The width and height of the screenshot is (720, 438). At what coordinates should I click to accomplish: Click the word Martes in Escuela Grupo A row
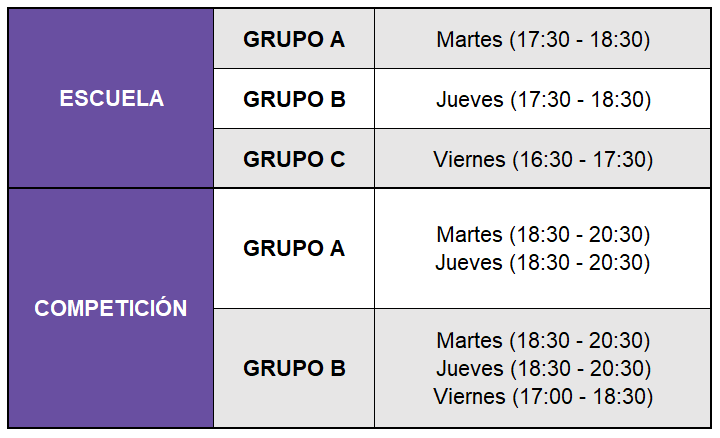[469, 40]
